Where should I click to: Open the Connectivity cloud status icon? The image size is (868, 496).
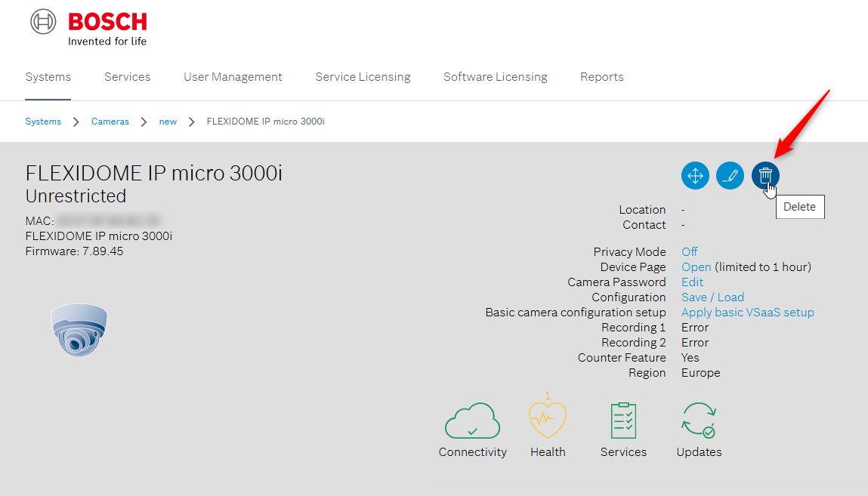(472, 422)
